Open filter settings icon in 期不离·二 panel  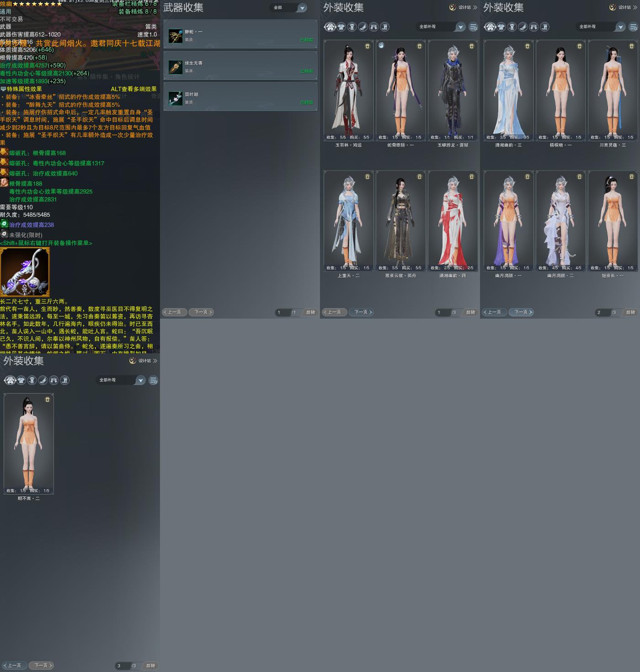tap(153, 380)
